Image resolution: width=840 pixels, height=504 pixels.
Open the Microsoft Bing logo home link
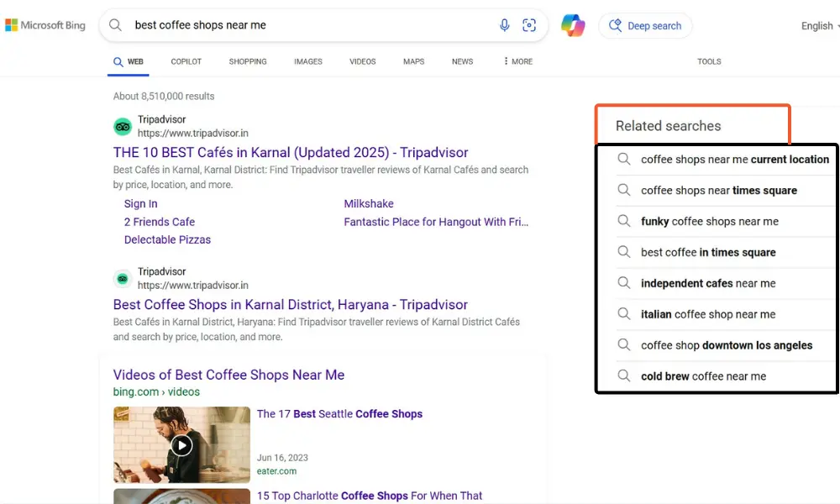pyautogui.click(x=45, y=25)
